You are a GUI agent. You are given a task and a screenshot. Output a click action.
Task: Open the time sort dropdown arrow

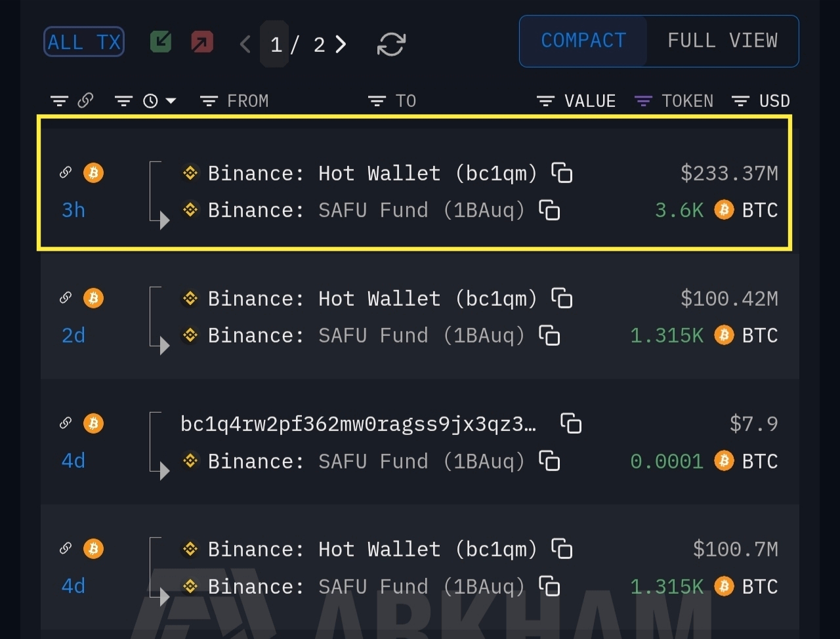click(x=171, y=101)
